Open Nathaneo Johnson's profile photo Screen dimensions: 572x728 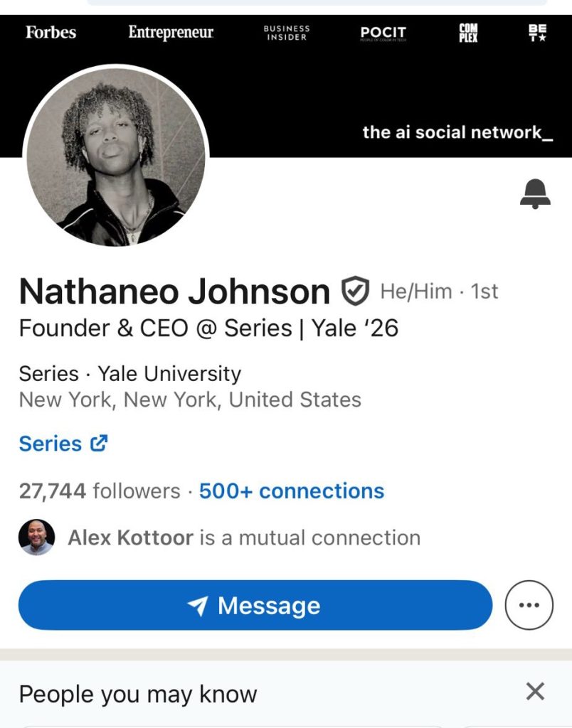pyautogui.click(x=116, y=156)
